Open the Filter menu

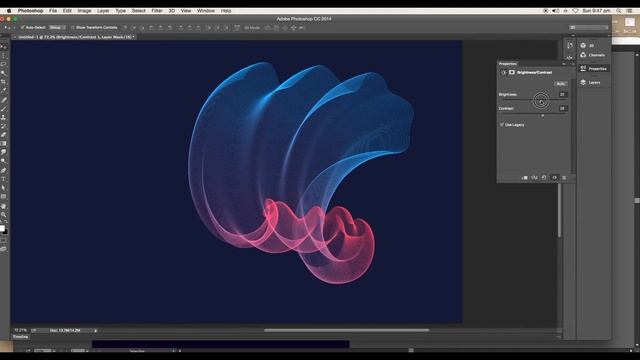157,11
